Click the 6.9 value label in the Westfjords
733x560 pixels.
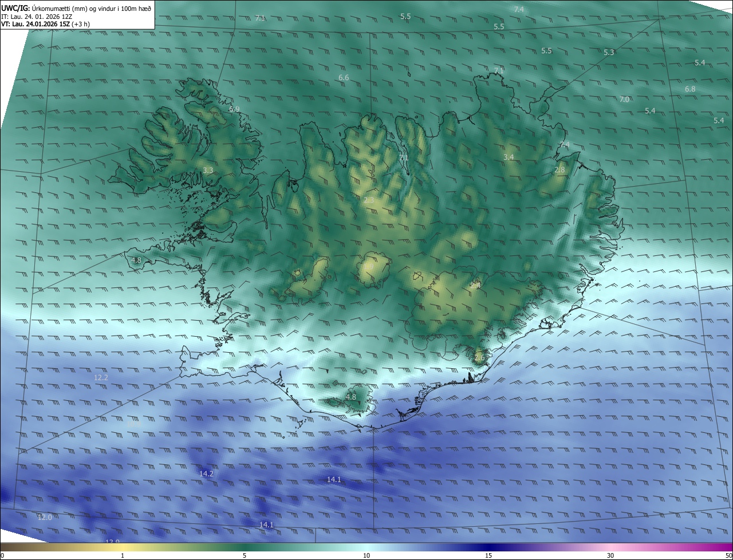point(234,108)
